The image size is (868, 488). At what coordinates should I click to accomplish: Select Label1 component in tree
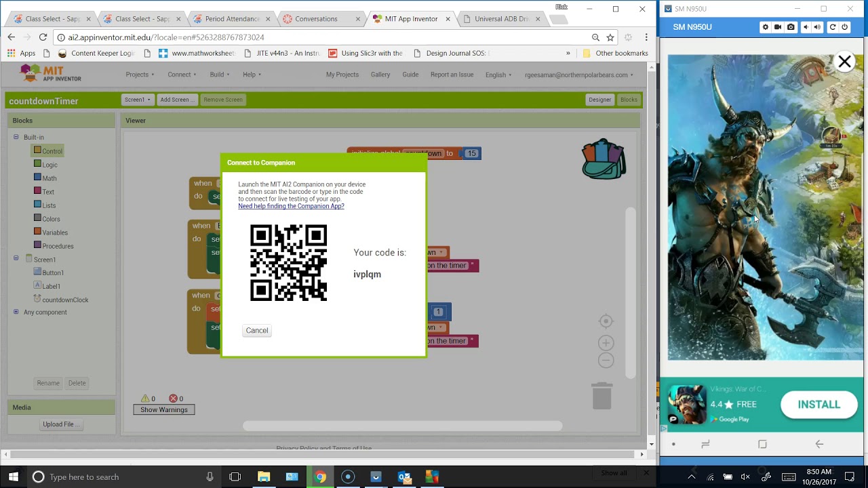[x=47, y=286]
